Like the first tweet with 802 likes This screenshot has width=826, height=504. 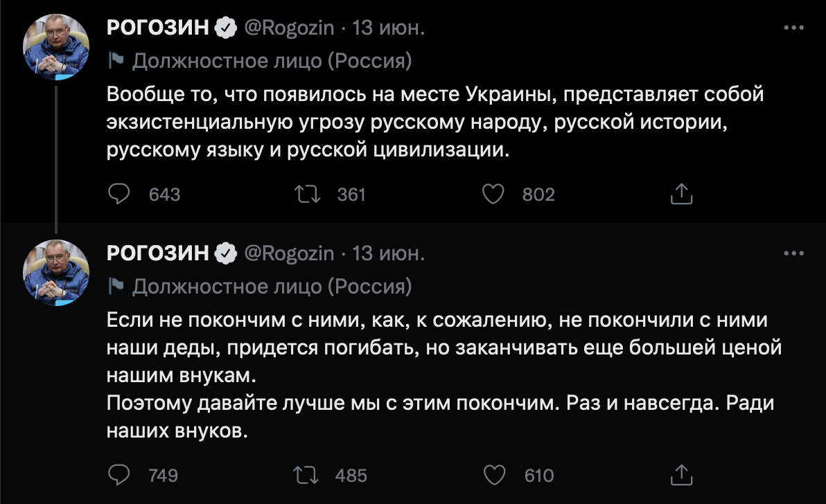(493, 195)
